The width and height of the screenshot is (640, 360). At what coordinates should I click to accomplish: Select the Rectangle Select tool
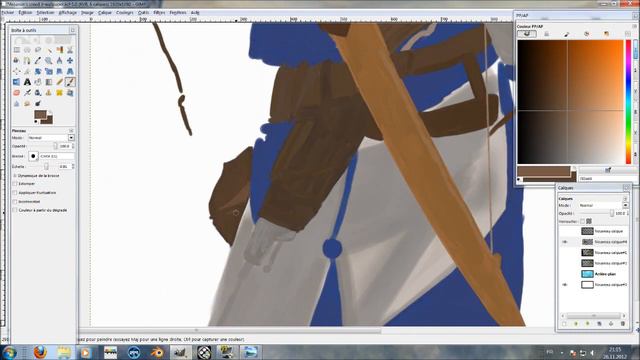coord(17,50)
